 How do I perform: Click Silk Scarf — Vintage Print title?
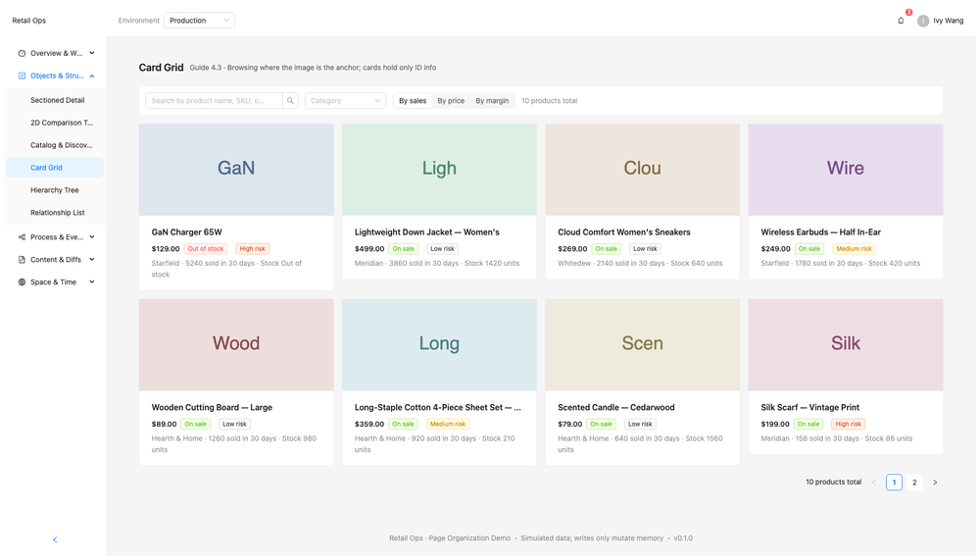pyautogui.click(x=810, y=407)
